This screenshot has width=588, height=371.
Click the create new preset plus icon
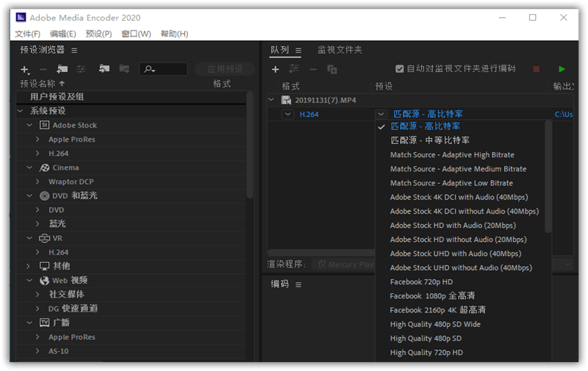24,69
